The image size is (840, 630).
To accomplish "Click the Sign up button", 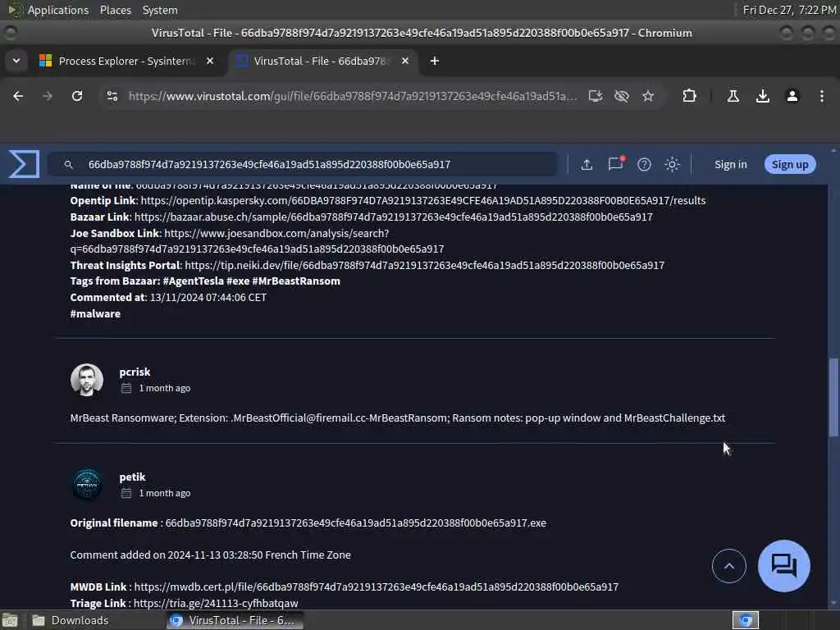I will (790, 164).
